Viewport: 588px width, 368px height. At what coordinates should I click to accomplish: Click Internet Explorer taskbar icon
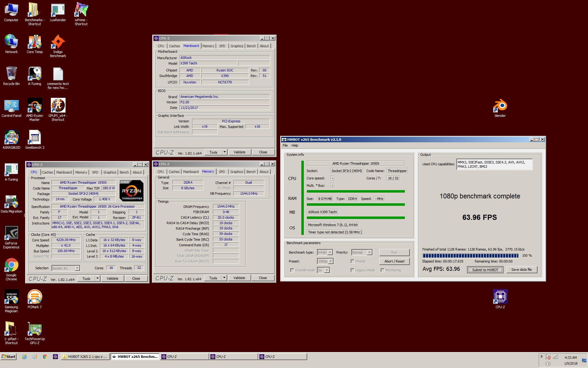tap(24, 357)
